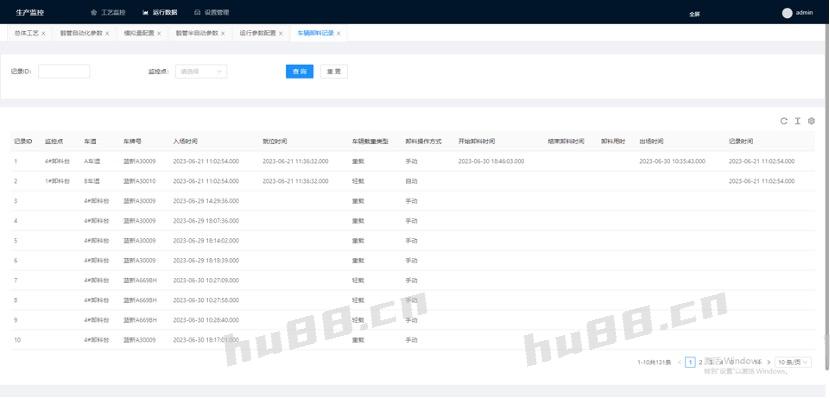
Task: Click the 自动 operation mode in row 2
Action: (411, 181)
